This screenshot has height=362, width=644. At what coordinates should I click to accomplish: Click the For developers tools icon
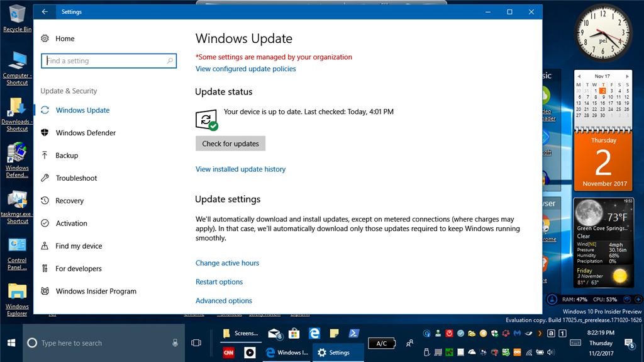[45, 268]
